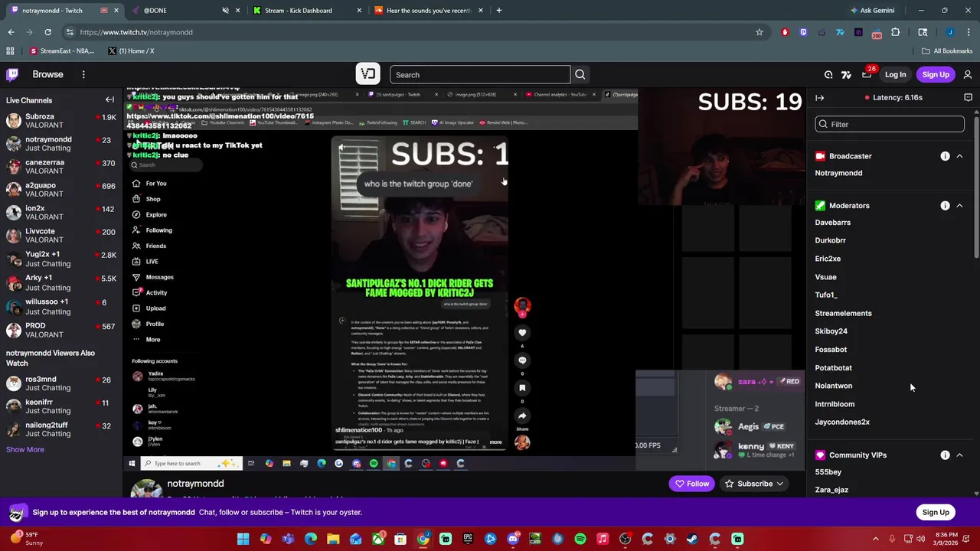
Task: Click the Log In button
Action: click(895, 74)
